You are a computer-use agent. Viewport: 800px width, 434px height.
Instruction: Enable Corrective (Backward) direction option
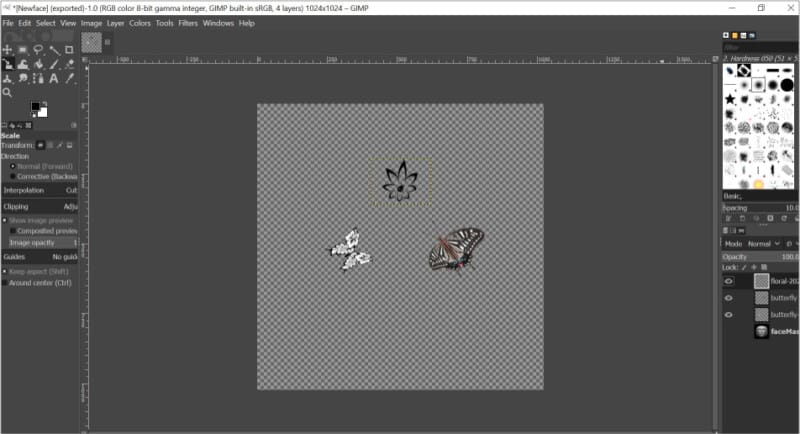click(x=12, y=176)
